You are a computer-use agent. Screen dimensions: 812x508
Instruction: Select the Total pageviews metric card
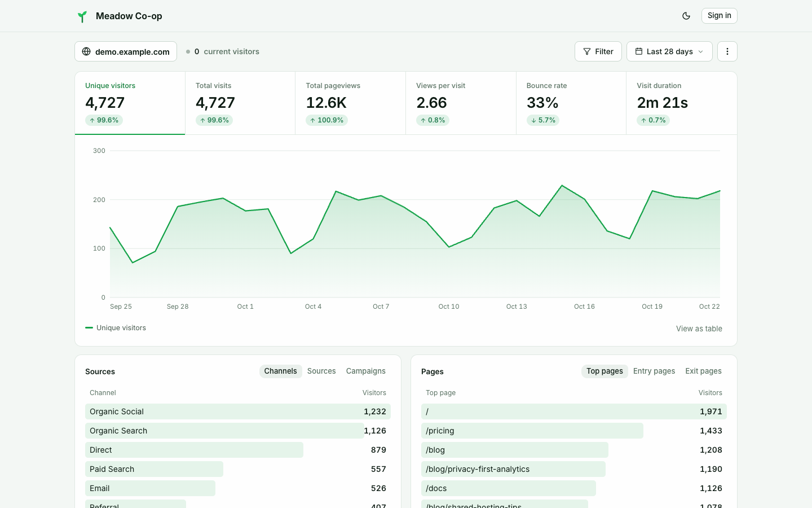(350, 103)
